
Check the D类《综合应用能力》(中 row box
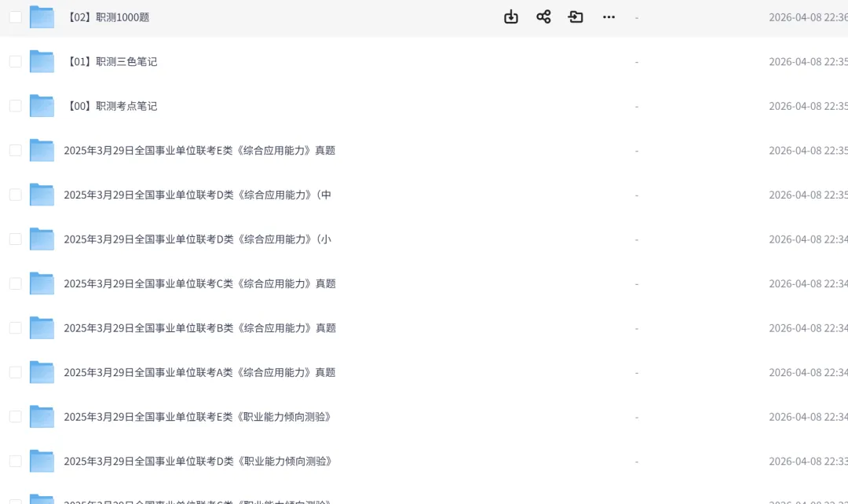[15, 195]
